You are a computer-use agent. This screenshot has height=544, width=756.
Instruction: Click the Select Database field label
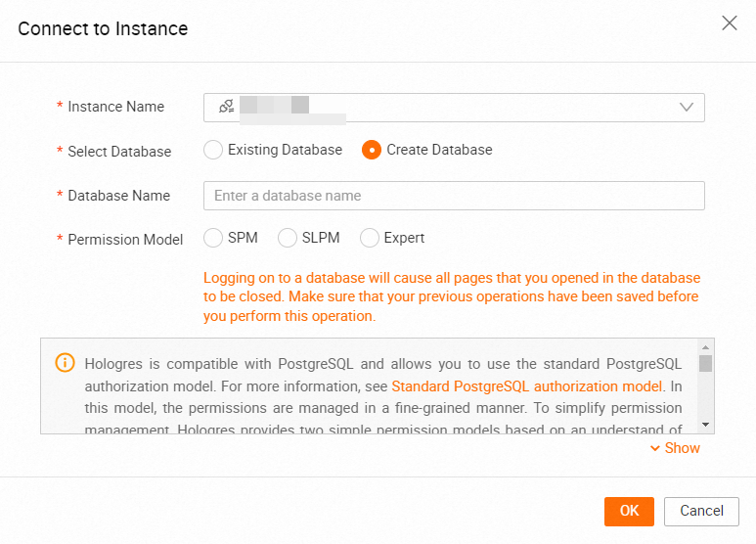point(119,152)
